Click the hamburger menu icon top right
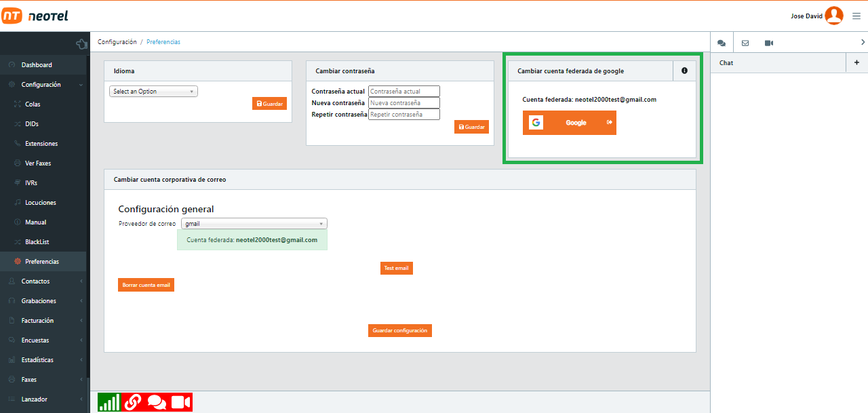Screen dimensions: 868x413 [856, 16]
